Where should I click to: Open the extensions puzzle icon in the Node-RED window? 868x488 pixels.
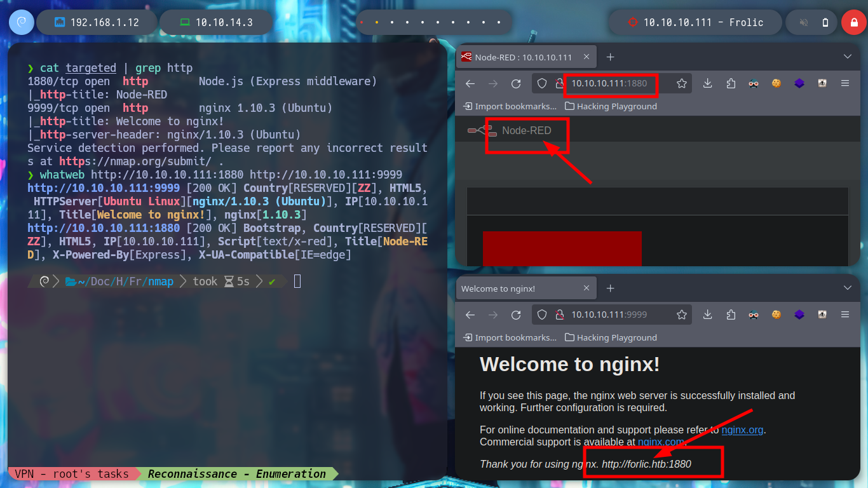(731, 83)
